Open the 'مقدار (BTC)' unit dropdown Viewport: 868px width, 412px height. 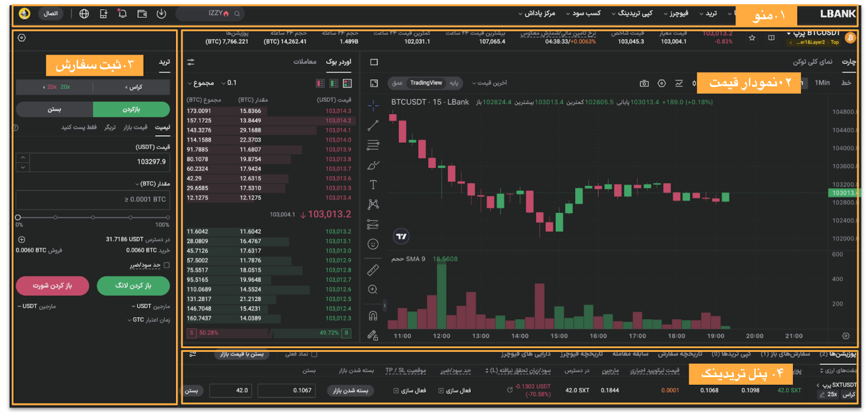152,184
